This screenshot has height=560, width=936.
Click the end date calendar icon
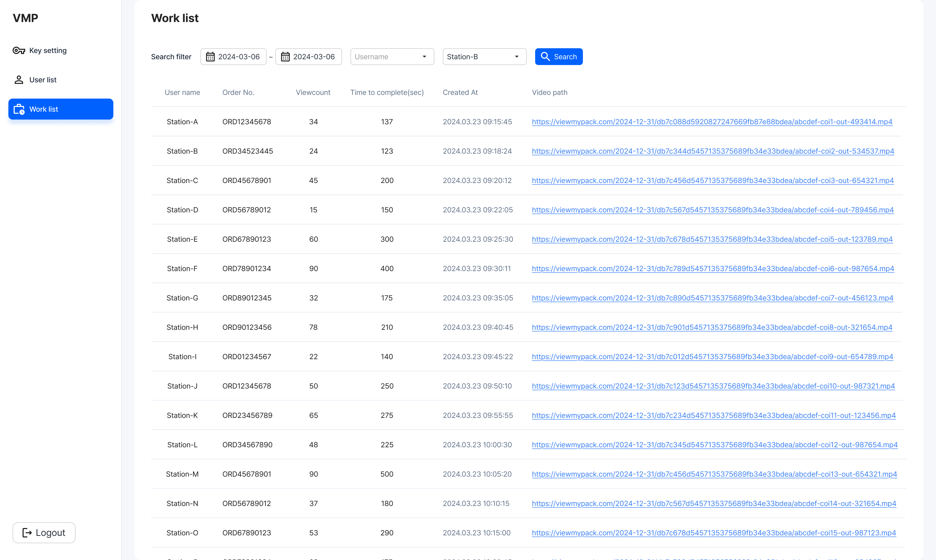coord(285,57)
